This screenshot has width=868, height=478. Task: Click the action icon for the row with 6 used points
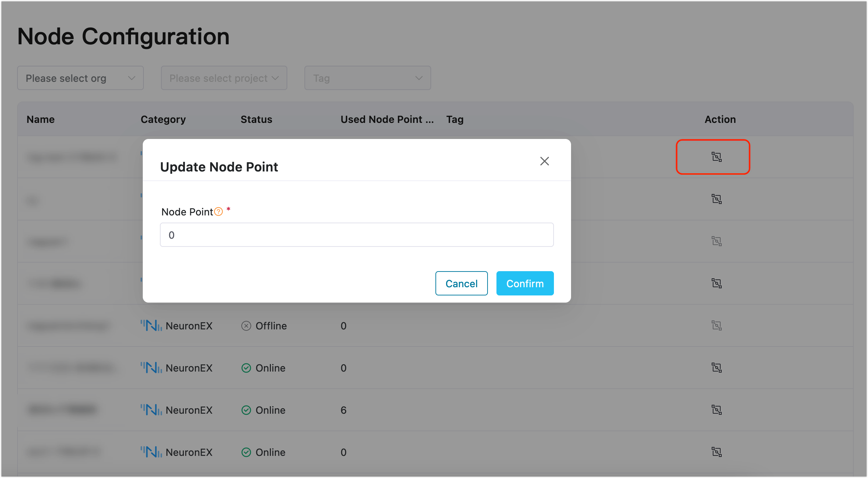point(716,410)
